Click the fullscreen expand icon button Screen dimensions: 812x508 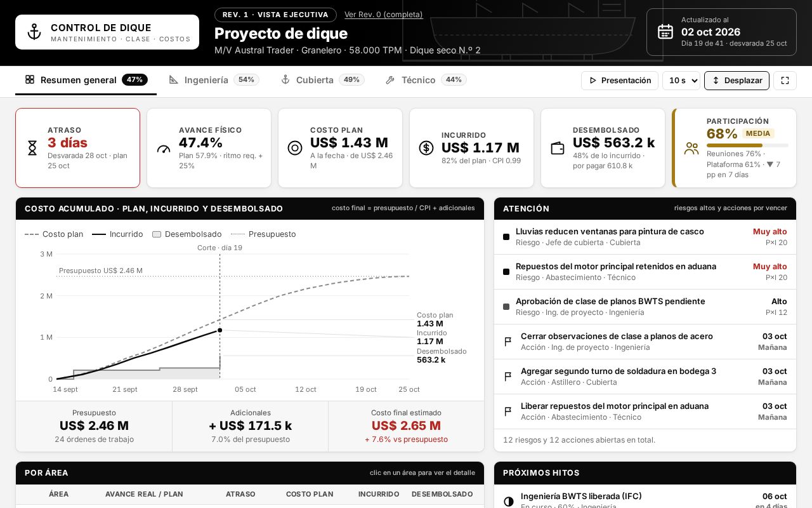(785, 81)
